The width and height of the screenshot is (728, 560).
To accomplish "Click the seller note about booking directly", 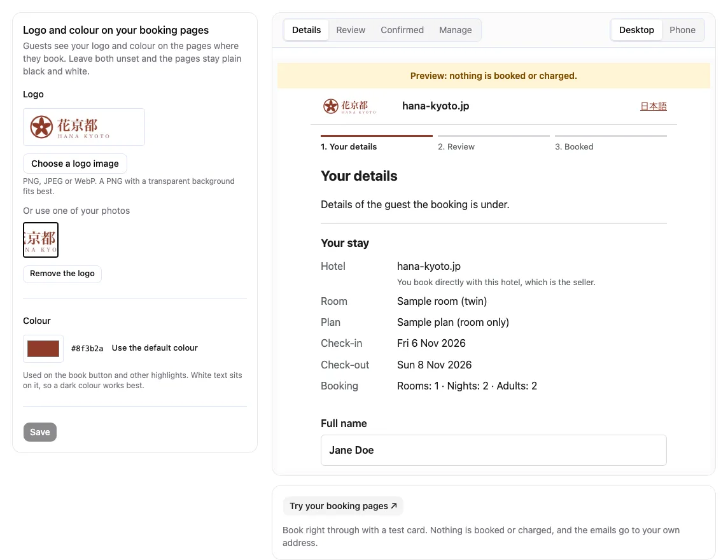I will click(496, 283).
